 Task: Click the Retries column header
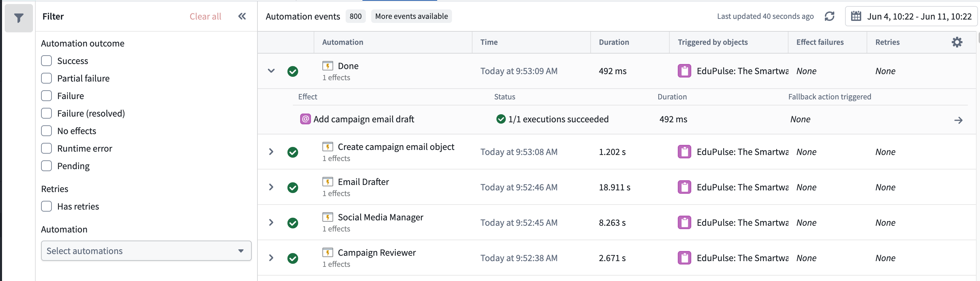887,42
